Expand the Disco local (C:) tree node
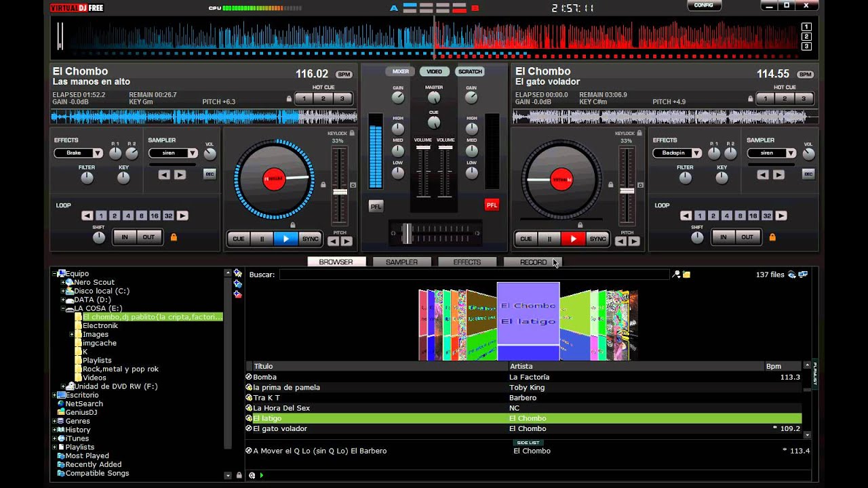 click(63, 291)
